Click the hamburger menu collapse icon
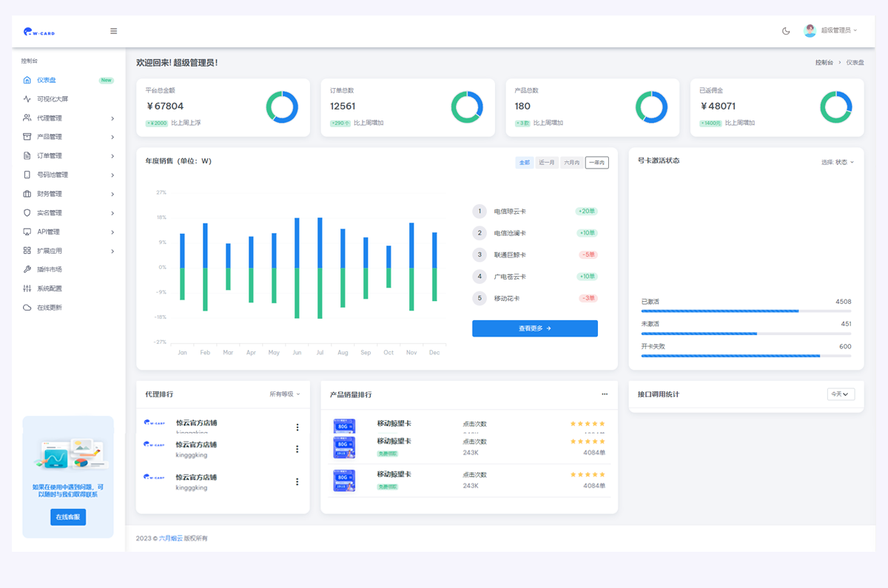 [113, 31]
